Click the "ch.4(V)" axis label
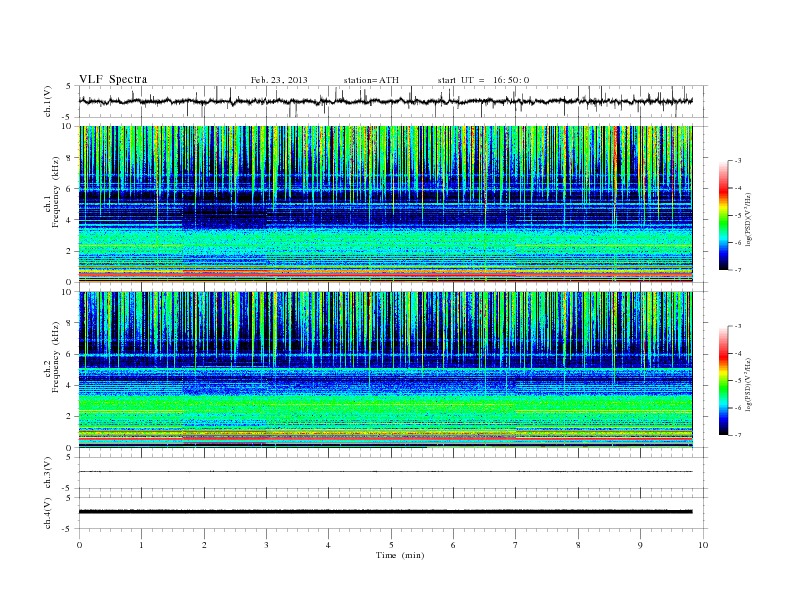Screen dimensions: 792x612 [48, 513]
